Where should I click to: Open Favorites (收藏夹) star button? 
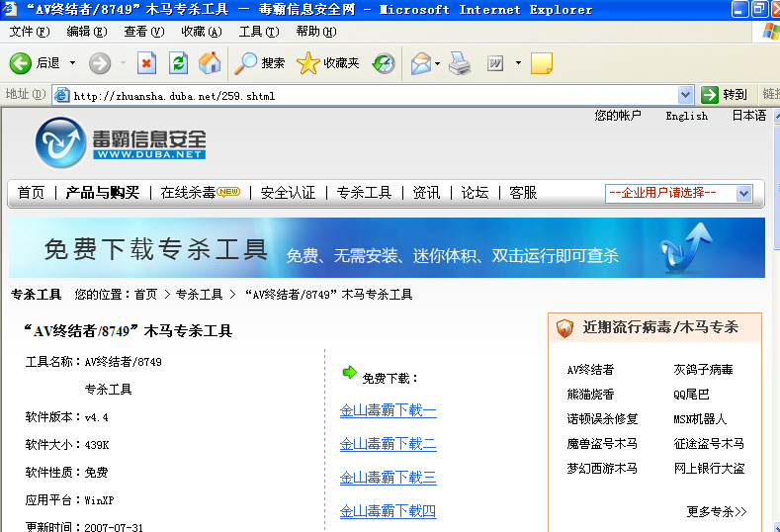(x=328, y=63)
